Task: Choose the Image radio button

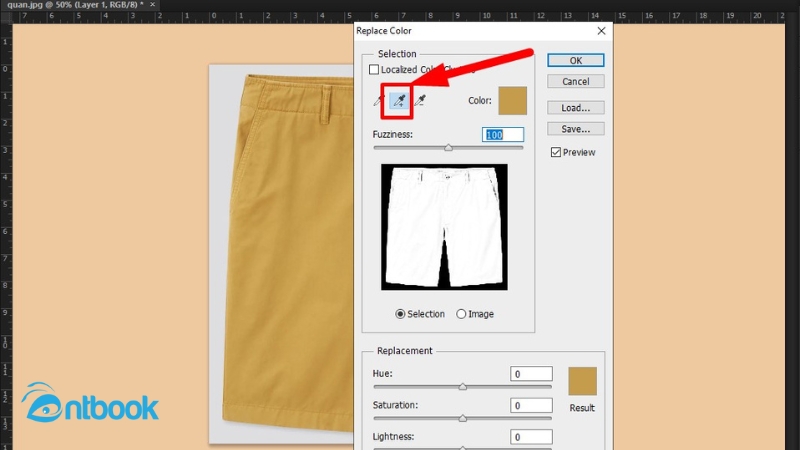Action: coord(461,314)
